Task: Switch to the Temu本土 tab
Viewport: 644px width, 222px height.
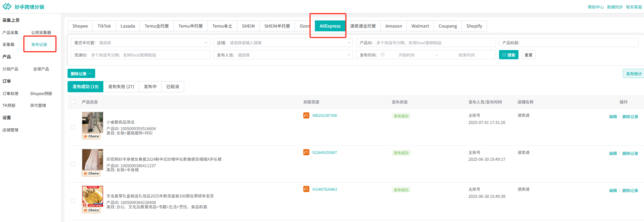Action: 222,26
